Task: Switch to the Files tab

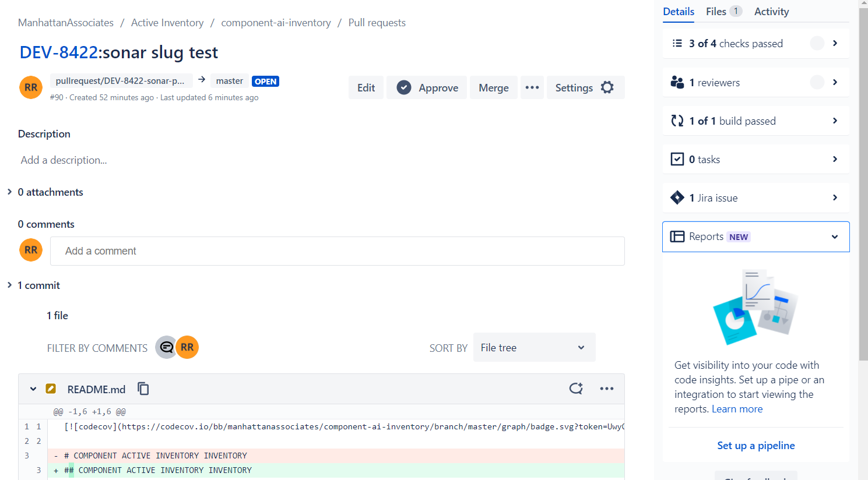Action: 723,12
